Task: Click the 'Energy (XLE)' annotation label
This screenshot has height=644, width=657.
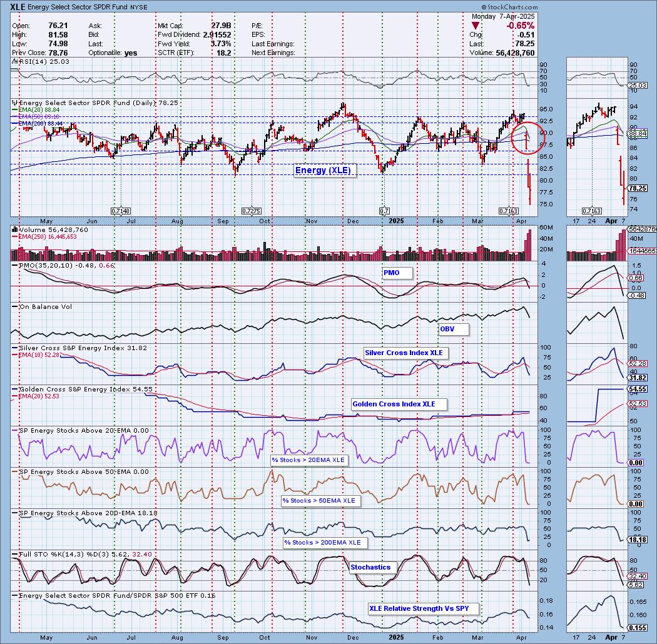Action: tap(325, 171)
